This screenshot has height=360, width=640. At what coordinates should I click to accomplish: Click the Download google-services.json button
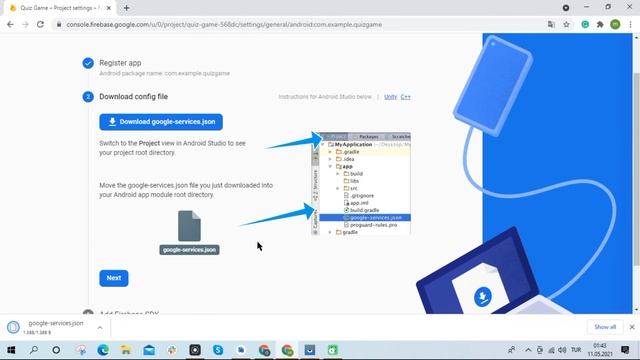coord(161,122)
